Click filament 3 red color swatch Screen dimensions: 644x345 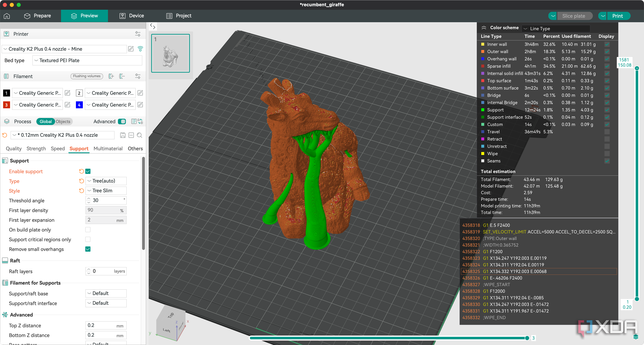pos(7,105)
